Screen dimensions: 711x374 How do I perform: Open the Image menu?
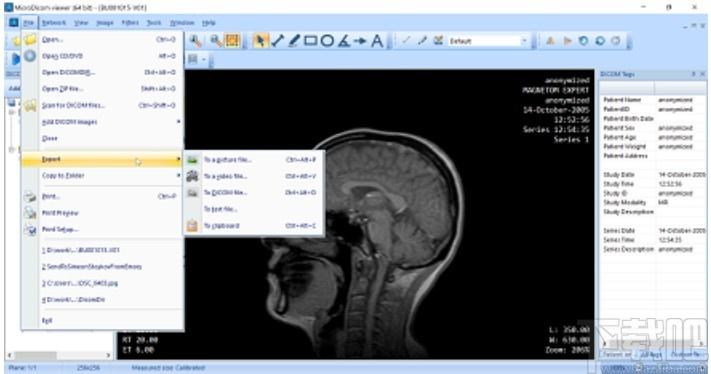coord(105,23)
